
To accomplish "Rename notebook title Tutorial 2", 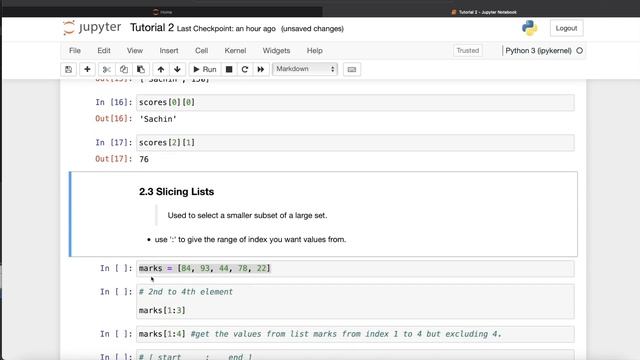I will point(152,28).
